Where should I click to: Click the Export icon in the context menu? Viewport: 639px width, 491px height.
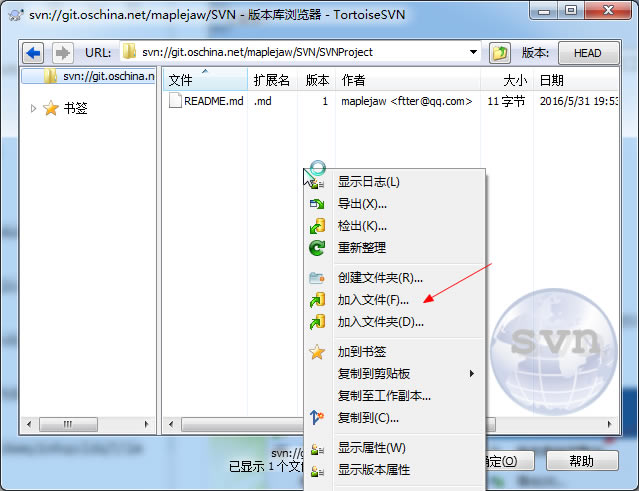click(317, 204)
